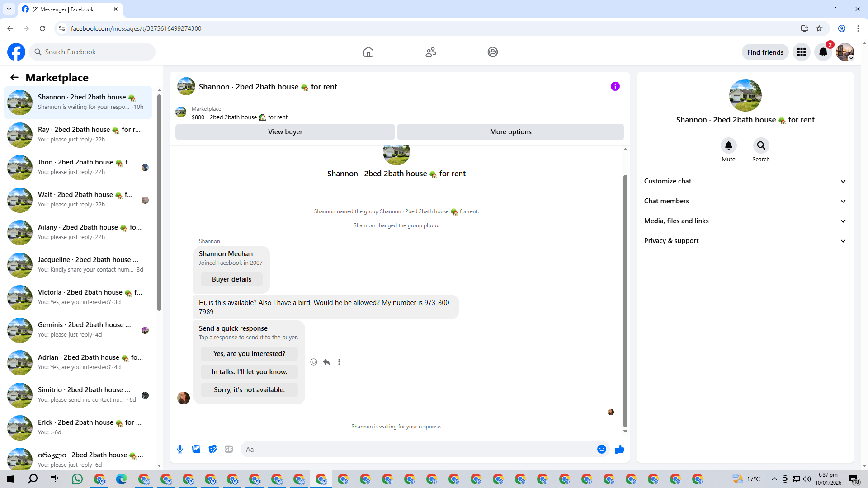Attach a photo using the image icon
The height and width of the screenshot is (488, 868).
196,449
